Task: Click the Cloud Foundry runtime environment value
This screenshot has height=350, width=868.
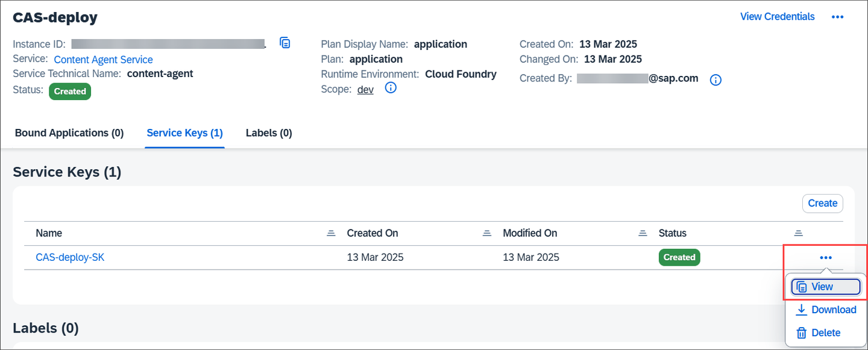Action: [461, 74]
